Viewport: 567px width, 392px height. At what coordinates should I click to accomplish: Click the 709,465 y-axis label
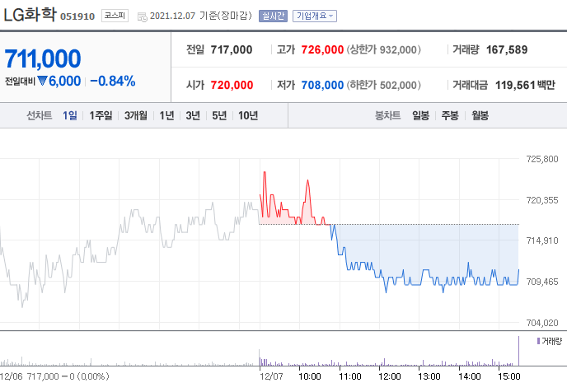coord(542,282)
